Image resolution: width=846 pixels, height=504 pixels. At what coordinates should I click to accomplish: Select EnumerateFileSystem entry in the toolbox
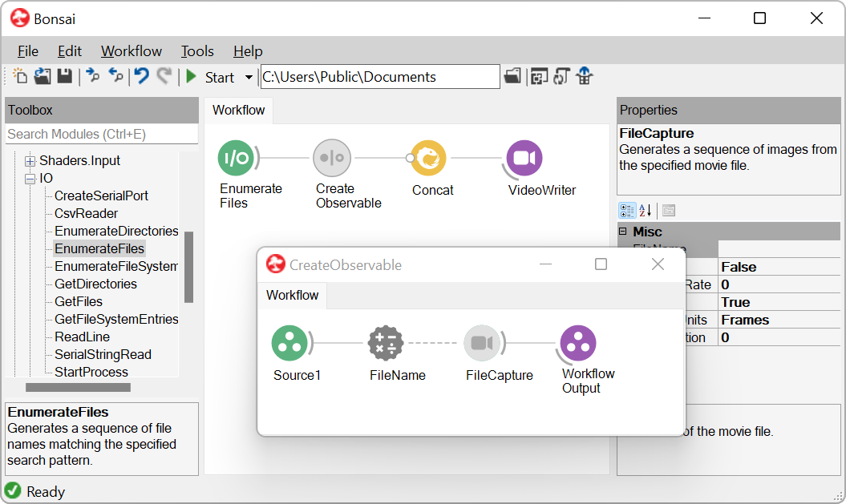pos(116,266)
